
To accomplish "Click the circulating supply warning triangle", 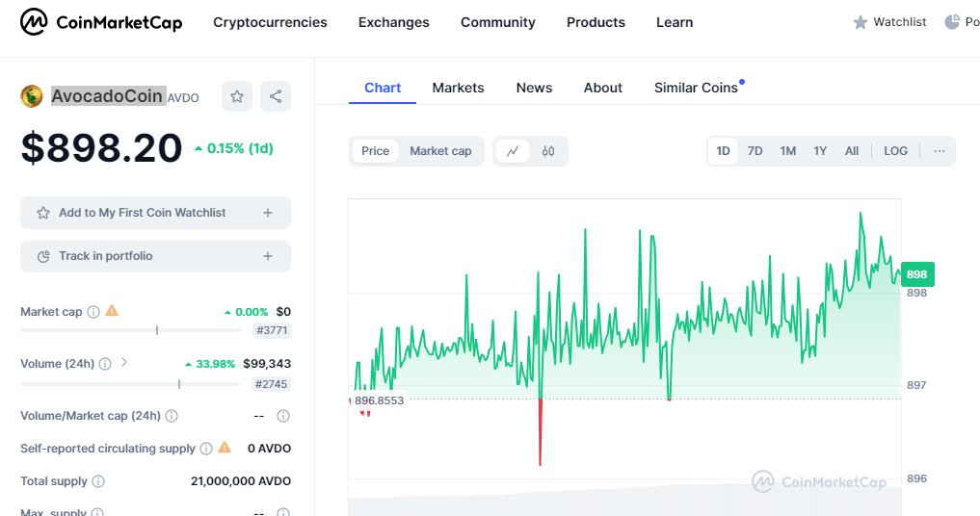I will pos(225,448).
